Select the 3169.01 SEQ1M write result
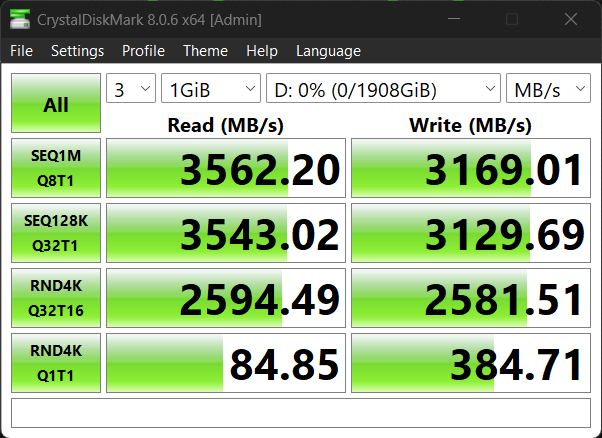Image resolution: width=602 pixels, height=438 pixels. (471, 168)
